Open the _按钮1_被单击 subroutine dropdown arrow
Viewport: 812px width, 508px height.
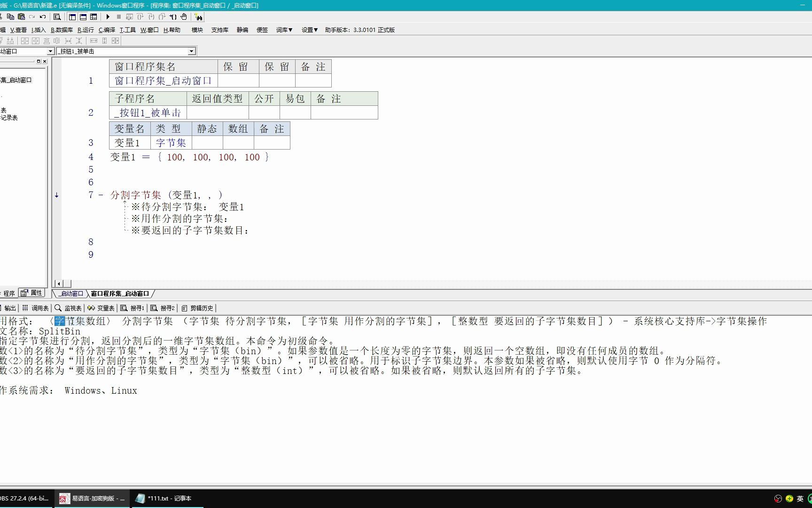pyautogui.click(x=191, y=51)
